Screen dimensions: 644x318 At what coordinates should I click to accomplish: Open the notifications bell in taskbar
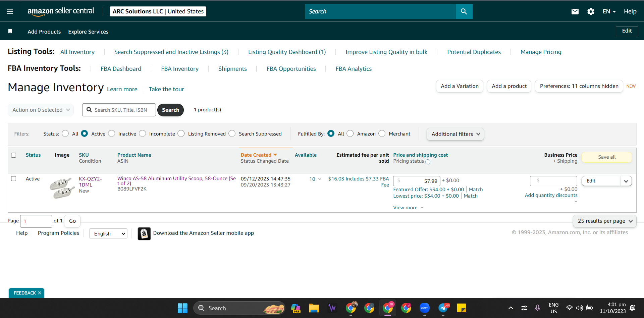pyautogui.click(x=633, y=308)
